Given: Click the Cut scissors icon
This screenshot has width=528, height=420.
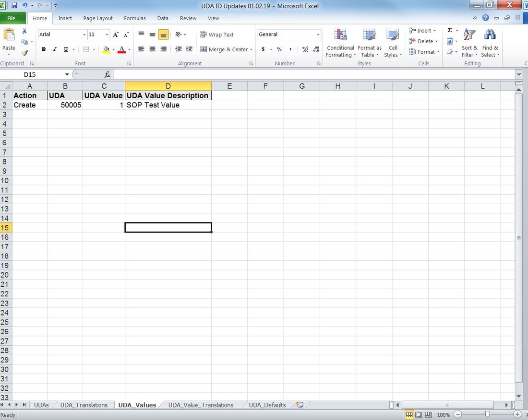Looking at the screenshot, I should (24, 31).
